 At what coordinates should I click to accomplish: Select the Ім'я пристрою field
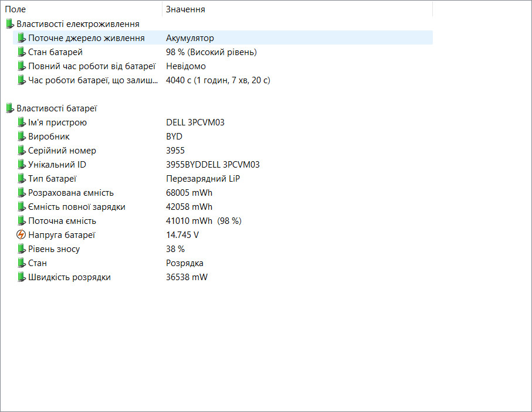pos(57,122)
